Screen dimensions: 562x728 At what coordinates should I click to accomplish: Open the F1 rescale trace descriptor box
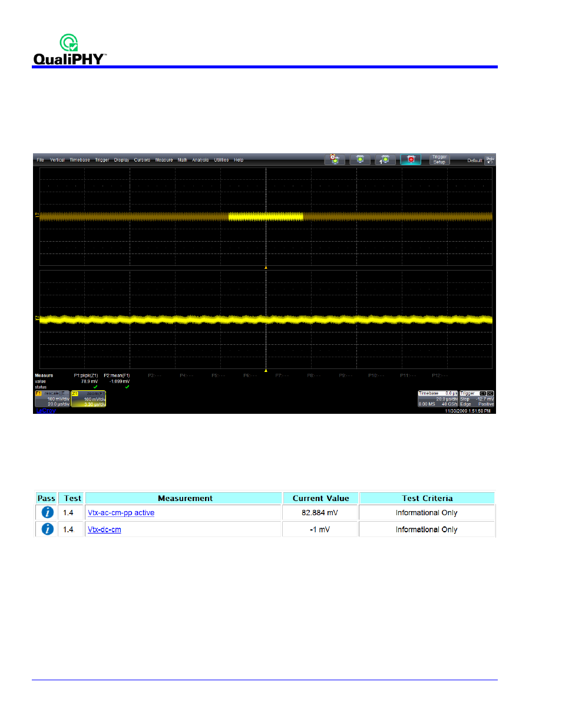tap(52, 398)
